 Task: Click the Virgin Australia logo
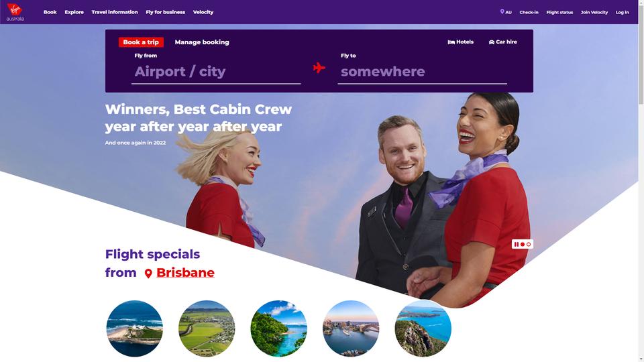point(15,12)
